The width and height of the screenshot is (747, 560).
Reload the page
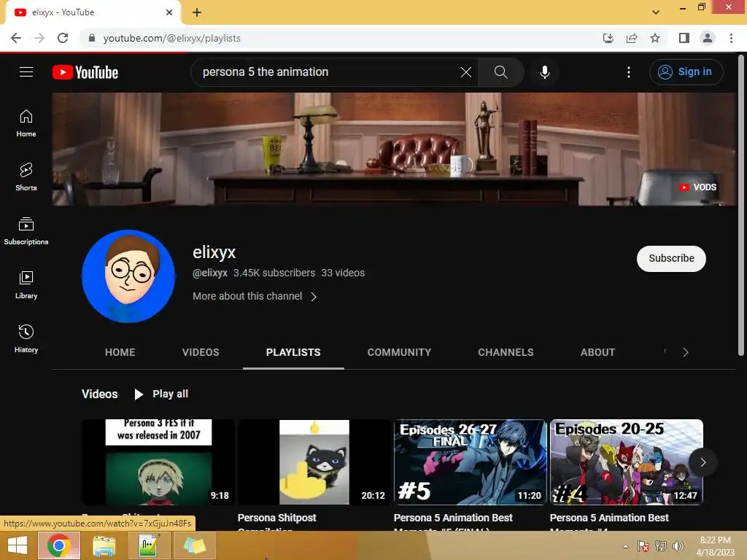click(x=63, y=38)
